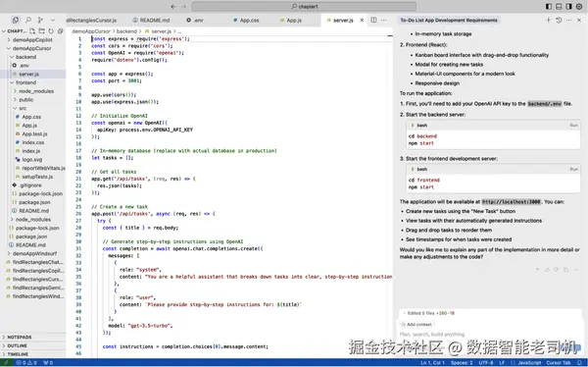This screenshot has height=367, width=588.
Task: Expand the OUTLINE section
Action: pos(18,345)
